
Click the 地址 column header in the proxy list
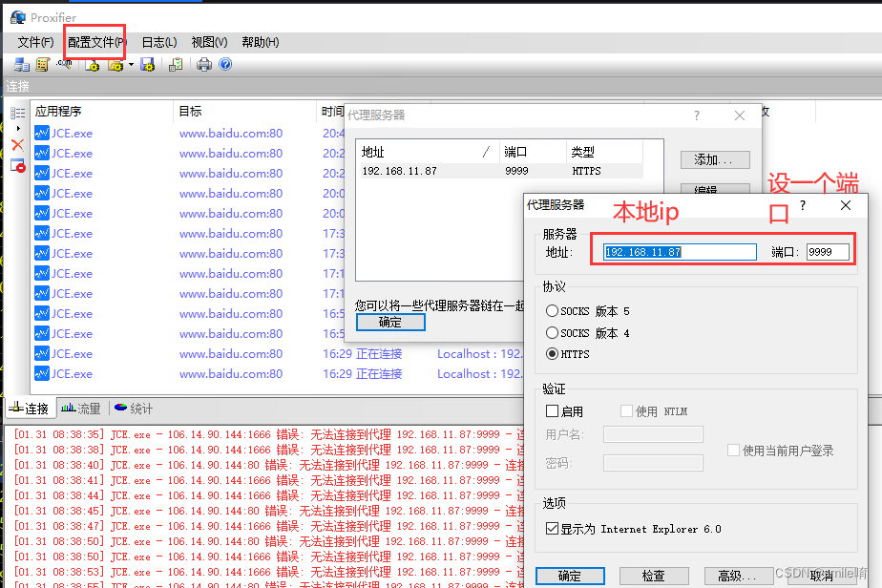(x=429, y=152)
